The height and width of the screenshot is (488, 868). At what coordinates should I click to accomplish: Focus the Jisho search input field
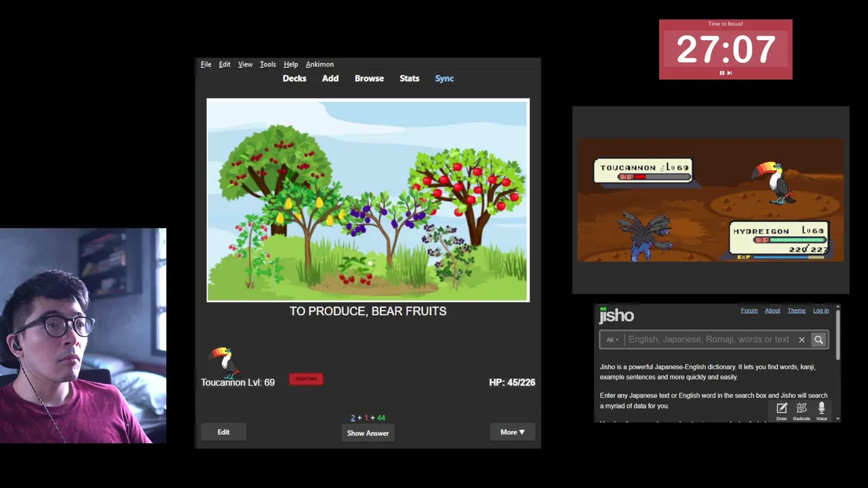[x=709, y=340]
